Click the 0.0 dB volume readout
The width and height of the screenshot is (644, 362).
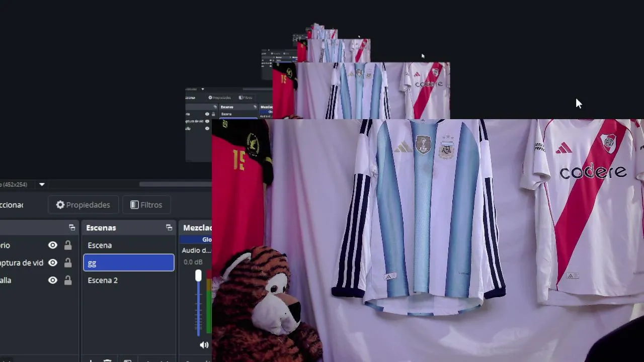(x=193, y=262)
